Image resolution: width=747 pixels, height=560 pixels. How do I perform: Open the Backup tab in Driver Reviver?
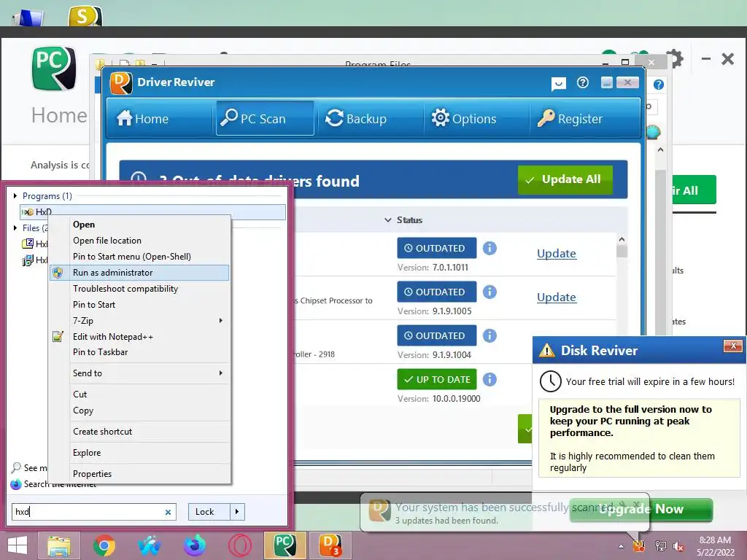click(x=356, y=118)
